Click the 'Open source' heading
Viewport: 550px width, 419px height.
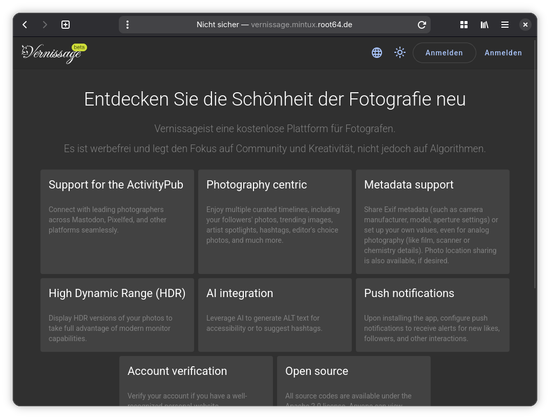tap(316, 371)
